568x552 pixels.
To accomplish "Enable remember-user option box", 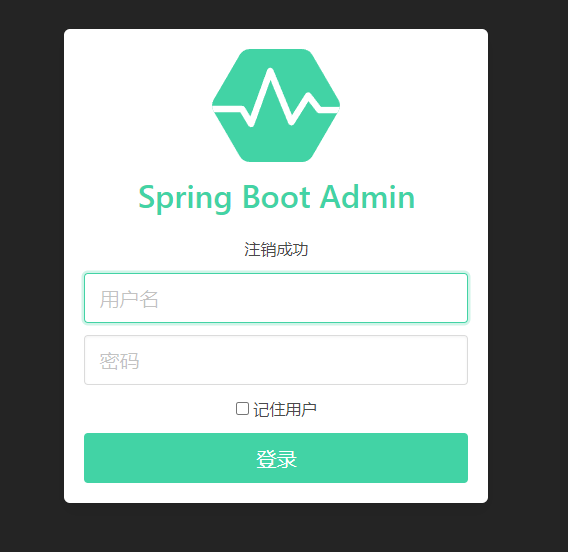I will [x=242, y=409].
